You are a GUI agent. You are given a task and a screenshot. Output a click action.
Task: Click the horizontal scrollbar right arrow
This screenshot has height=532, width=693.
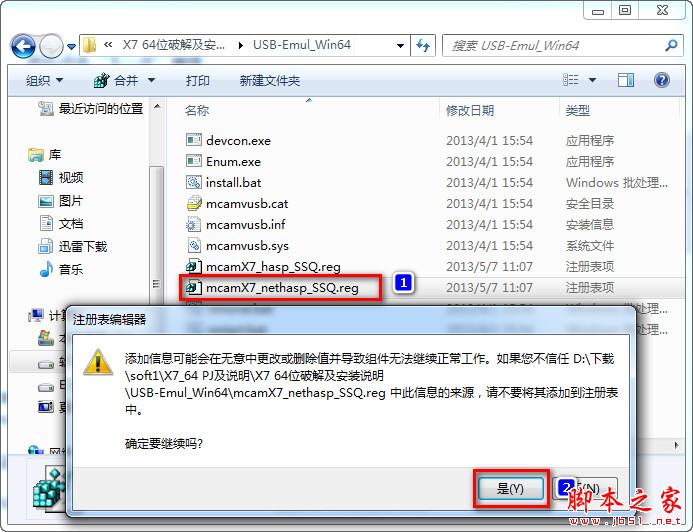677,445
